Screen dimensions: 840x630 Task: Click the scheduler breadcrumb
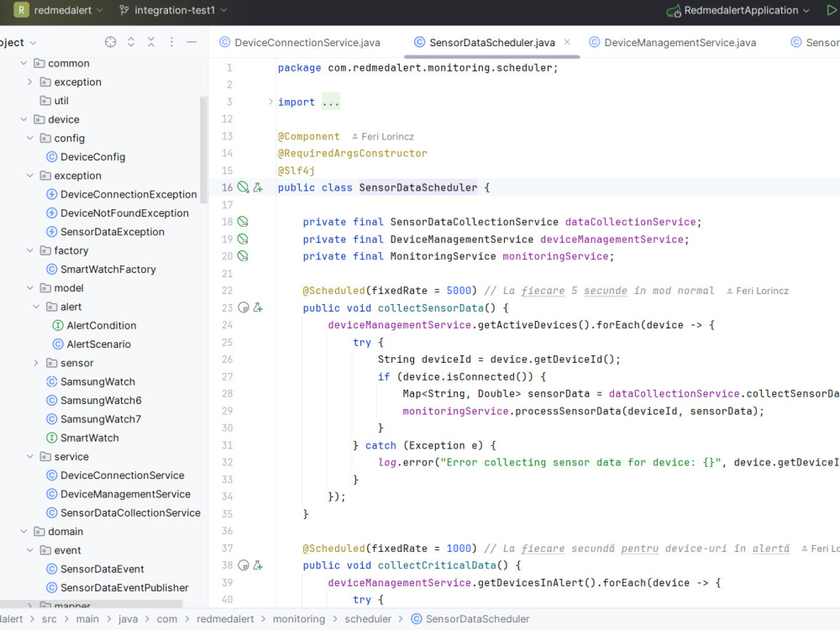tap(368, 619)
